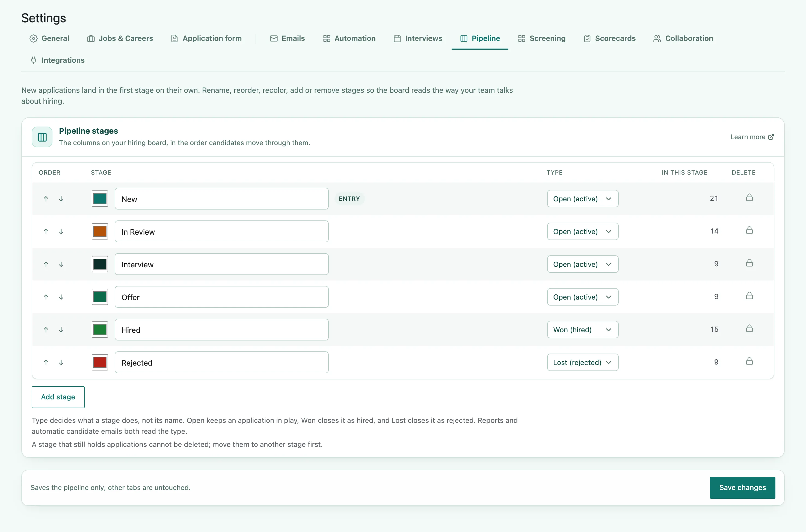Viewport: 806px width, 532px height.
Task: Click the lock icon in the Interview row
Action: tap(749, 263)
